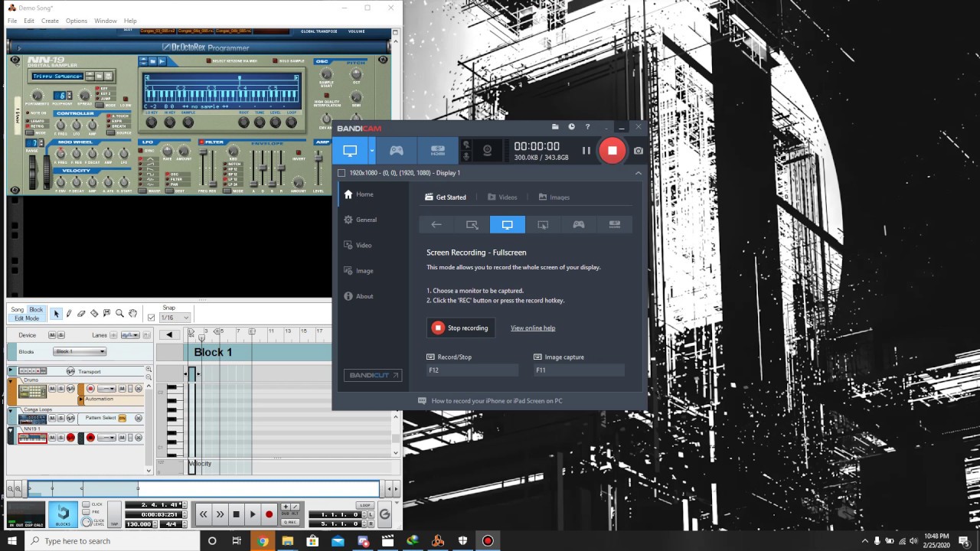Open Task View on the taskbar
Viewport: 980px width, 551px height.
(x=237, y=540)
